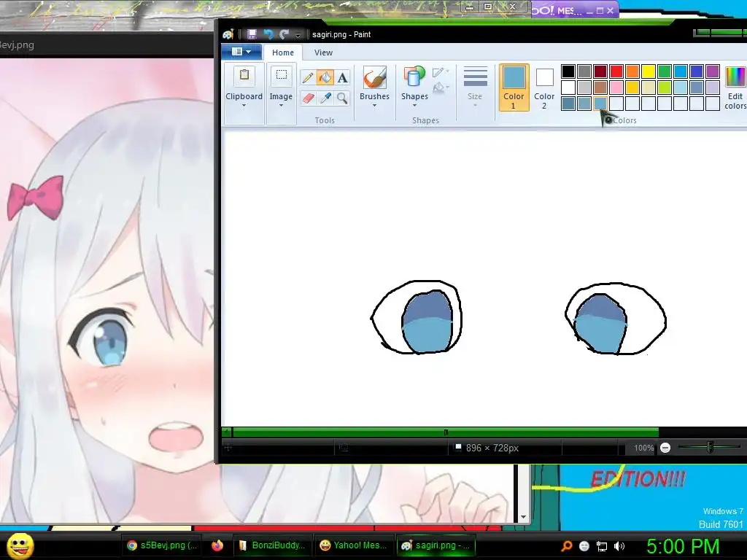Click the left drawn eye on canvas
Screen dimensions: 747x560
417,317
